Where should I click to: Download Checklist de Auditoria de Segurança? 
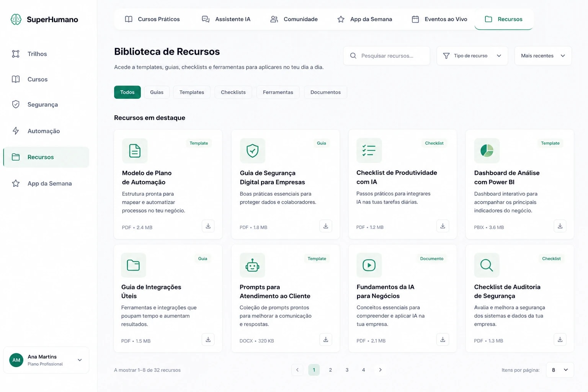click(560, 340)
